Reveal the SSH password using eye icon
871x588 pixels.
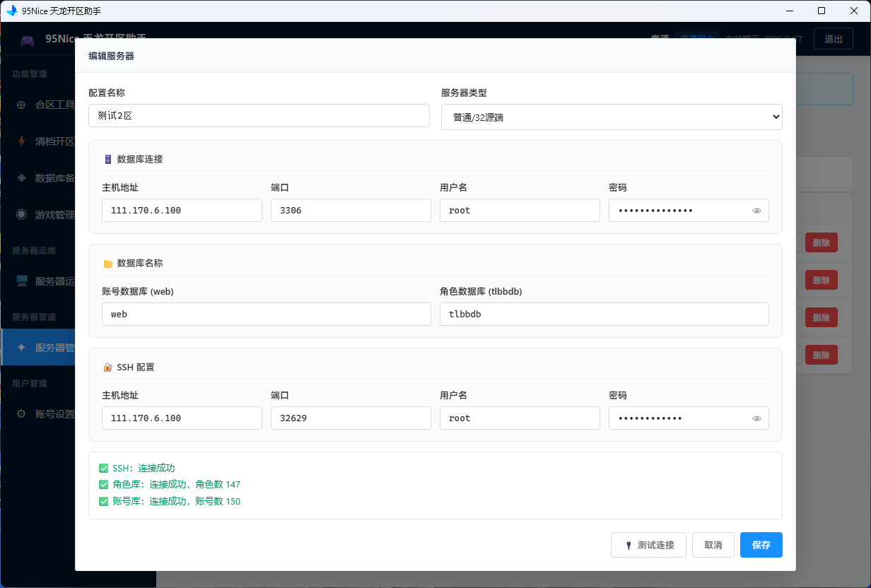pyautogui.click(x=756, y=418)
